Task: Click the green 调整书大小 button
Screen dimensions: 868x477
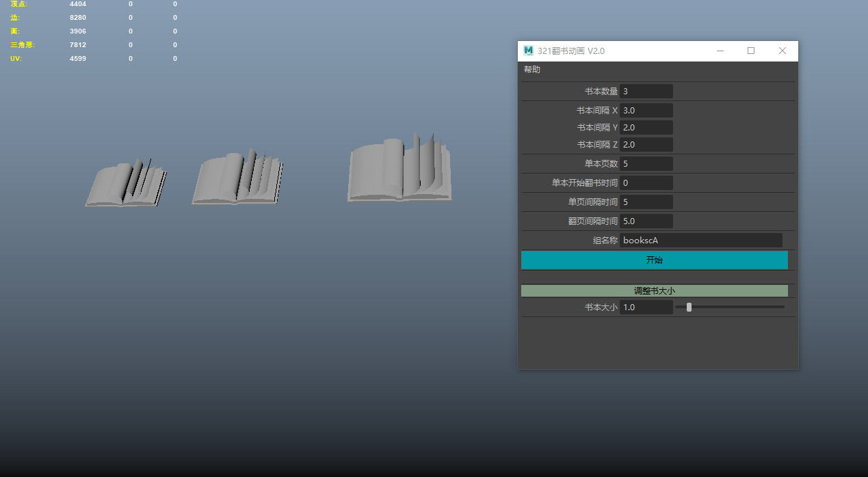Action: 654,291
